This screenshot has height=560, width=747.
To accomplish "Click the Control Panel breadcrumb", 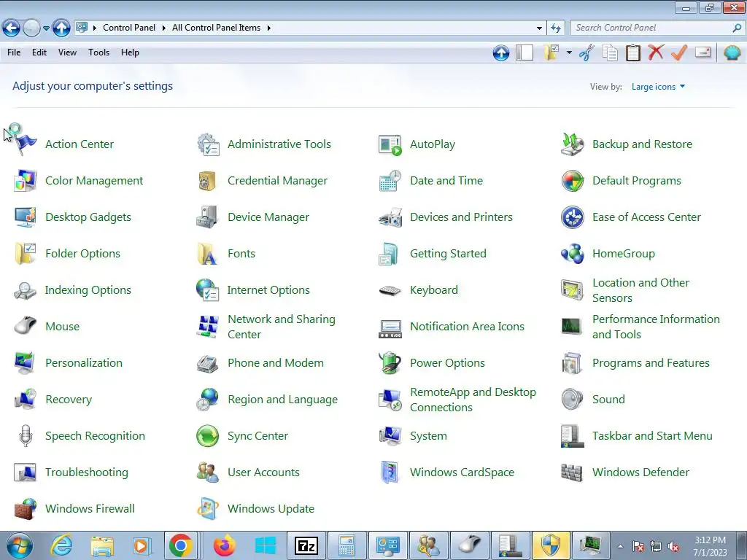I will tap(129, 28).
